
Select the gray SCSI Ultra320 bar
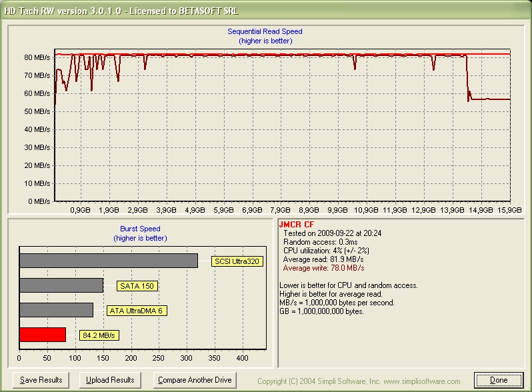(108, 261)
